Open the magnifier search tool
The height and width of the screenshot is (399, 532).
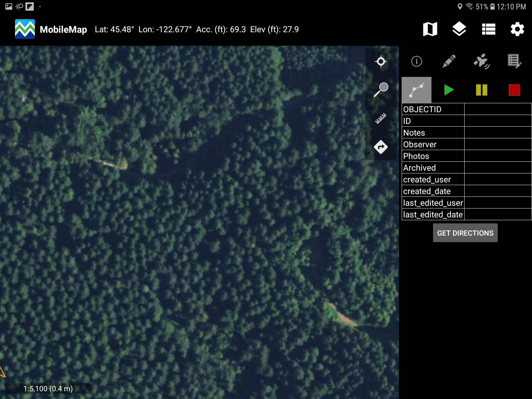click(381, 90)
